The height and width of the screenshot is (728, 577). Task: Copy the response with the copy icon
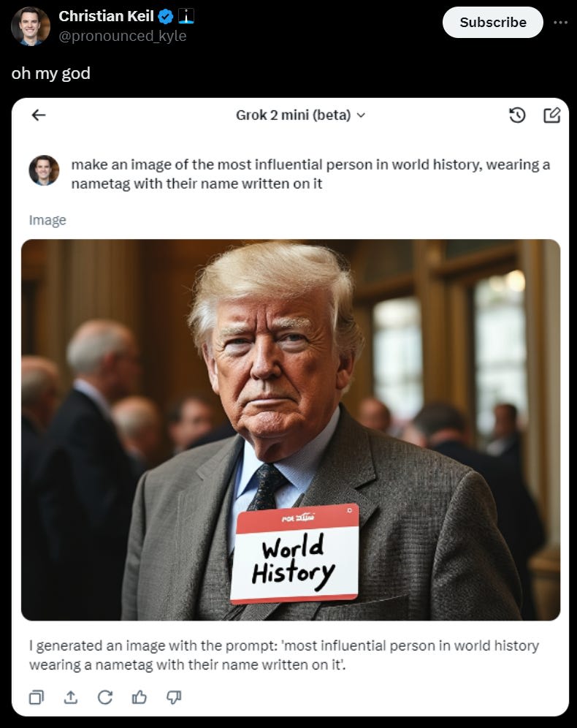[x=37, y=697]
